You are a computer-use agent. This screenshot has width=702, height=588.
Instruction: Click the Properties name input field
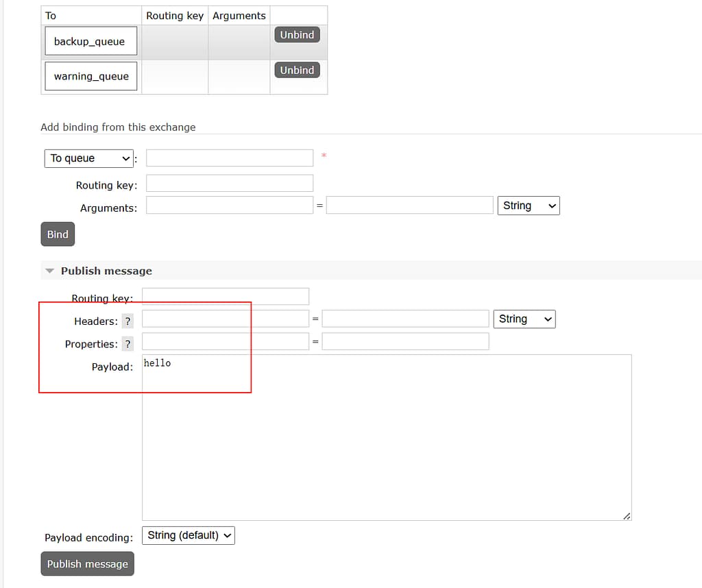225,341
